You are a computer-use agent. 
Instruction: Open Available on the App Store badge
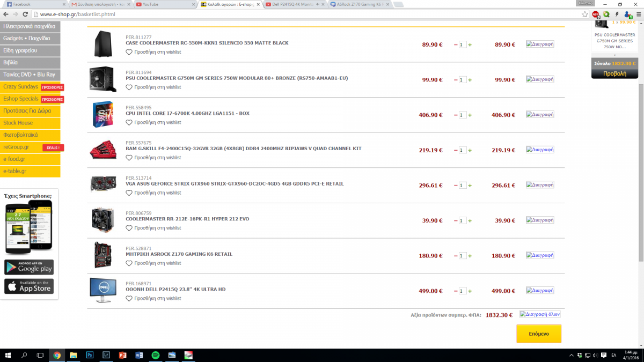click(29, 286)
